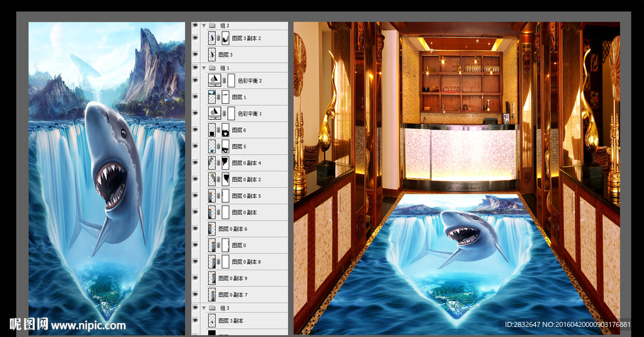644x337 pixels.
Task: Toggle visibility of 图层 0 副本 4
Action: coord(196,163)
